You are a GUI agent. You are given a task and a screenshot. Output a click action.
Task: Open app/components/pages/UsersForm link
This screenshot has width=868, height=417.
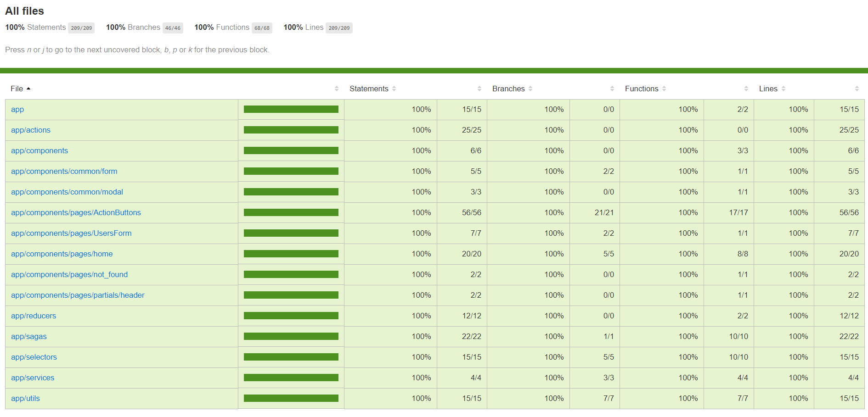click(x=71, y=234)
